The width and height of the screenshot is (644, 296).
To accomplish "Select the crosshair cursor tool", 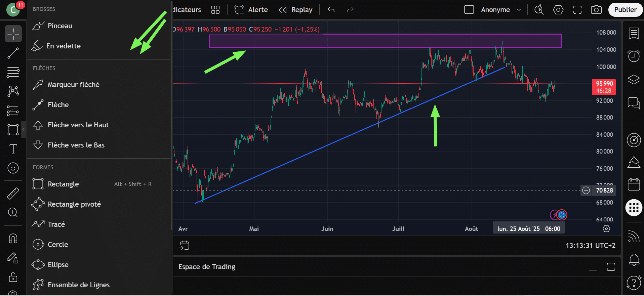I will point(13,34).
